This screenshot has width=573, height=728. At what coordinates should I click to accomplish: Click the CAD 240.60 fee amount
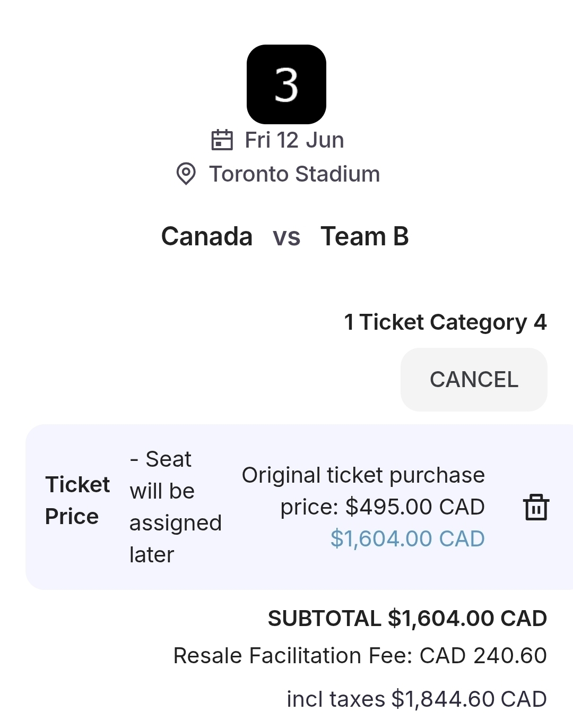483,656
